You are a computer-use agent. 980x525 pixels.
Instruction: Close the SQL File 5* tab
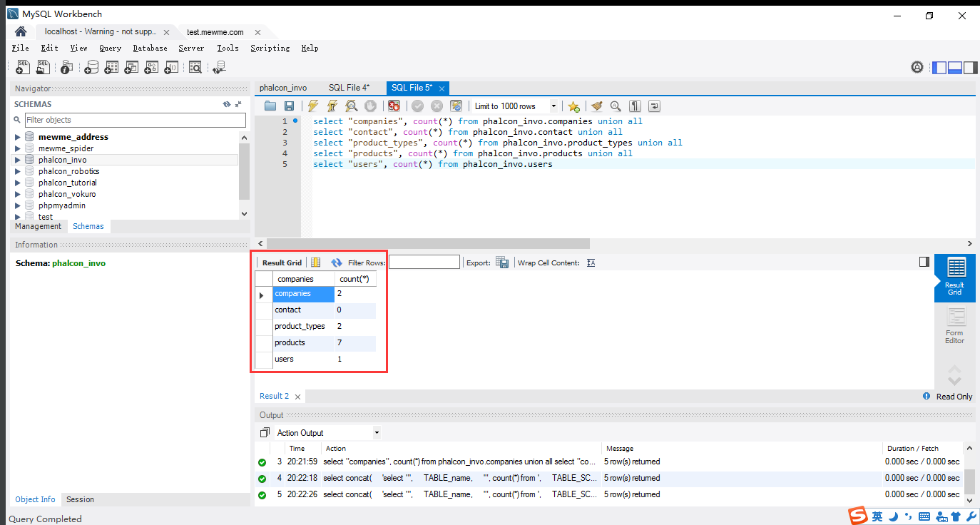441,88
